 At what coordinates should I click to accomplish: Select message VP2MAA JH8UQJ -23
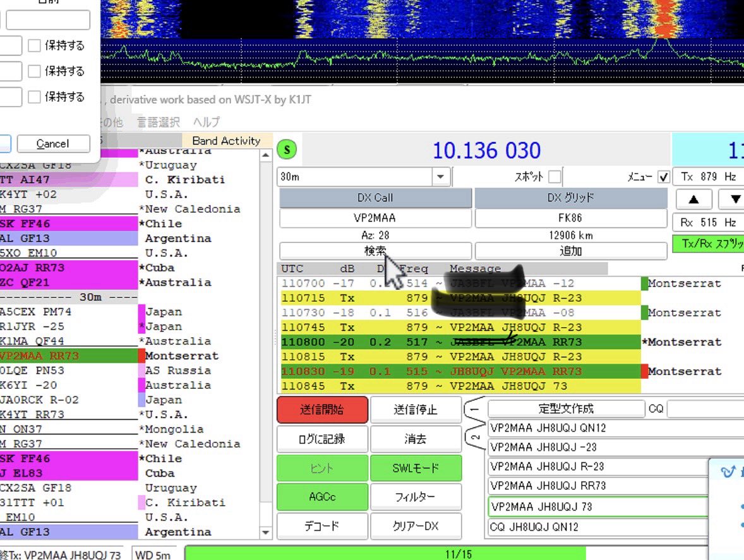(598, 447)
